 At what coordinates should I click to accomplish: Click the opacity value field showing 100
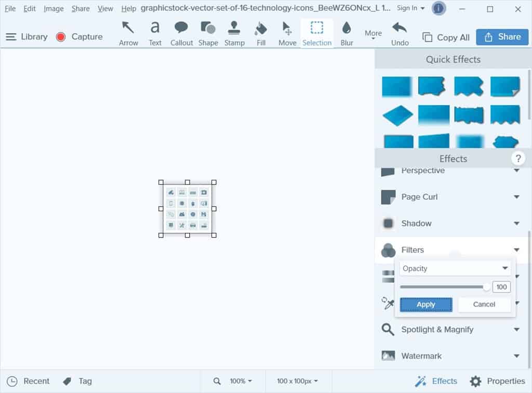click(501, 287)
